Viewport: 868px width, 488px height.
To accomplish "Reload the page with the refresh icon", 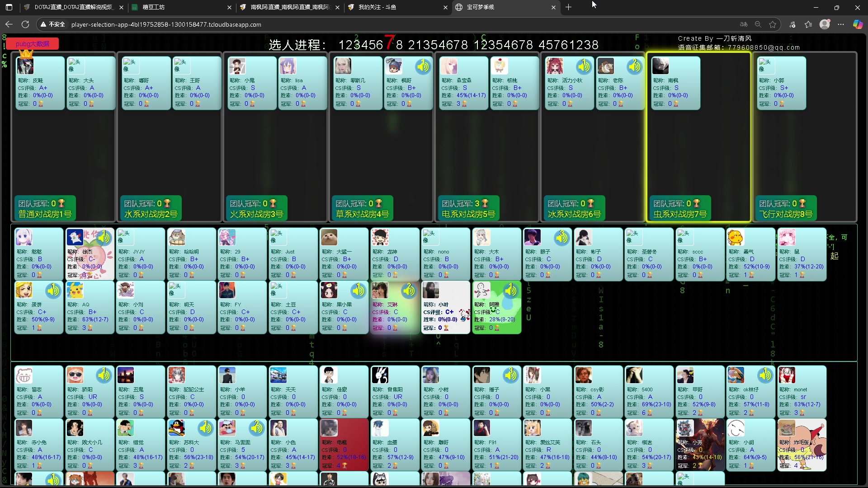I will pos(25,24).
